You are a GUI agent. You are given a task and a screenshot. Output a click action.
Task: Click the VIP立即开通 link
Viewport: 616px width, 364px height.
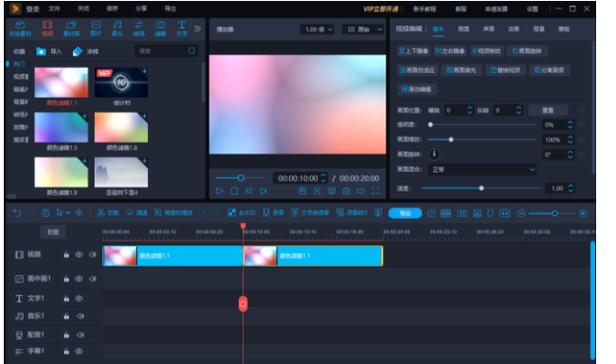pyautogui.click(x=381, y=9)
